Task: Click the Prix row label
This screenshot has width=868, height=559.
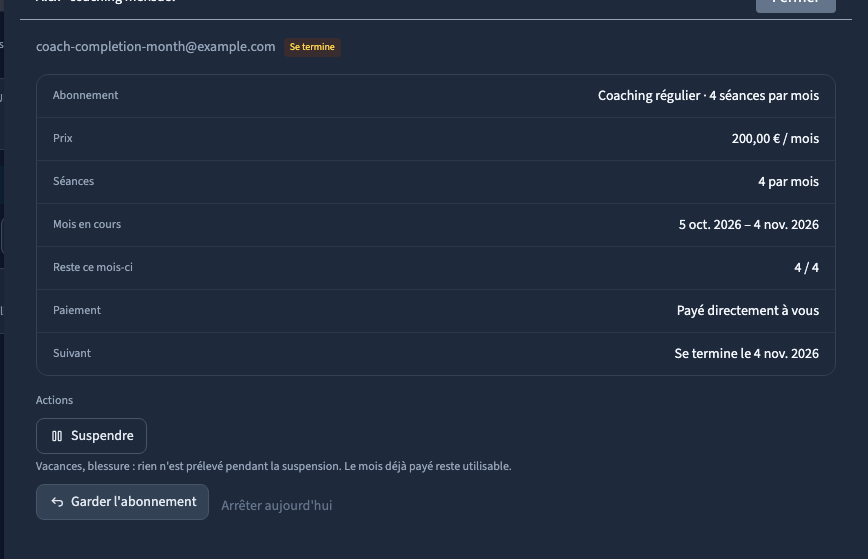Action: (x=63, y=138)
